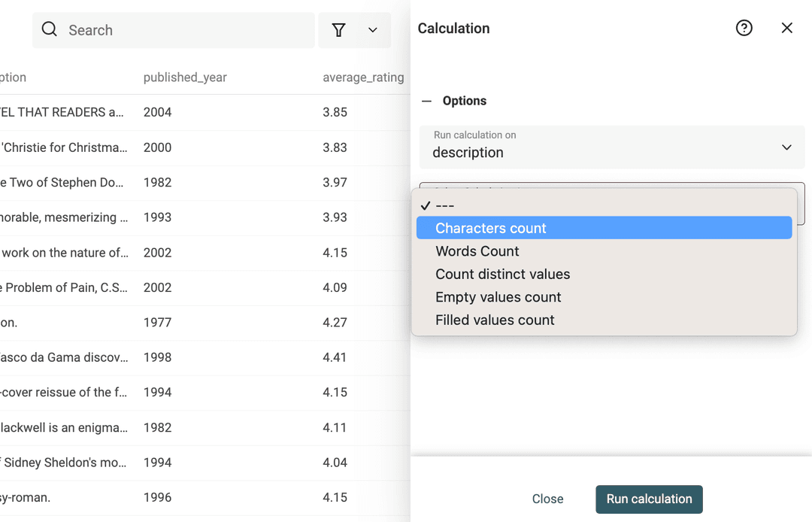Click inside the Search input field
The width and height of the screenshot is (812, 522).
(x=173, y=29)
